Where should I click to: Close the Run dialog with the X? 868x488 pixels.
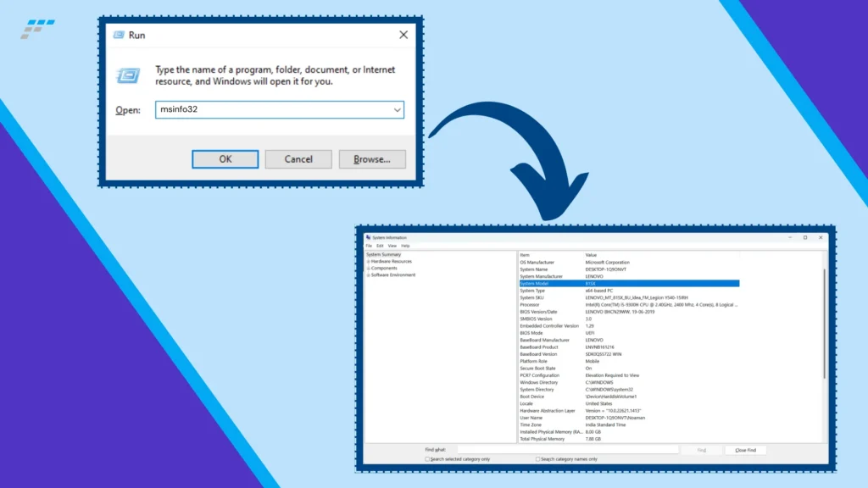[403, 35]
